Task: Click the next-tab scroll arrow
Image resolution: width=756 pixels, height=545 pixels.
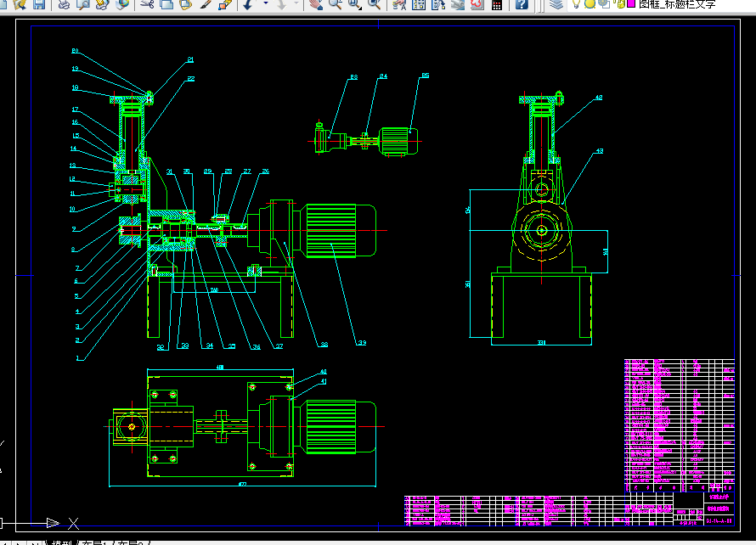Action: click(x=19, y=542)
